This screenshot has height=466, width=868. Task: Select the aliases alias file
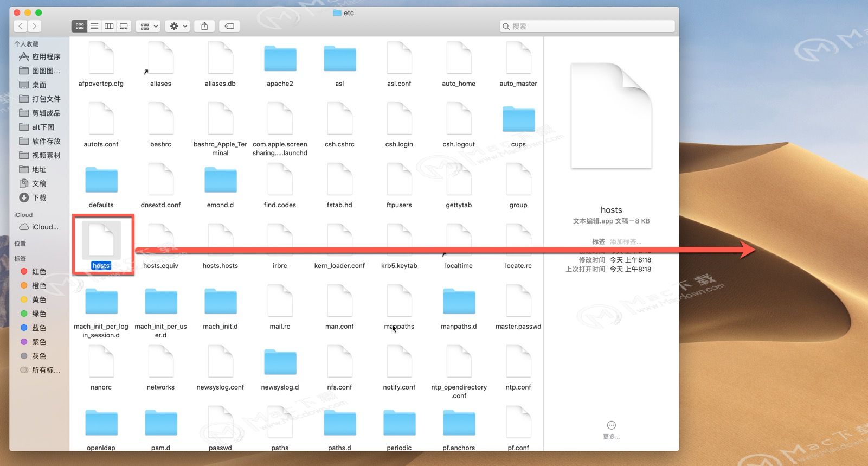coord(160,58)
